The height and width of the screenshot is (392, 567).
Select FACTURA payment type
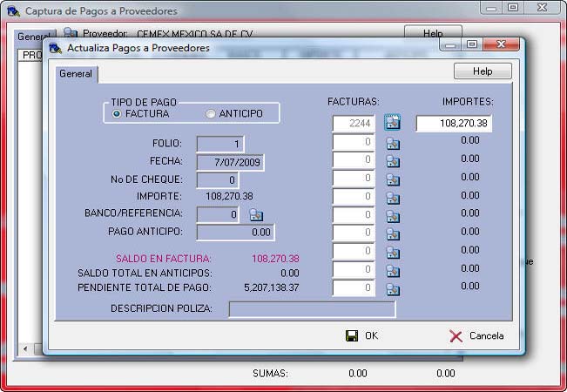116,114
